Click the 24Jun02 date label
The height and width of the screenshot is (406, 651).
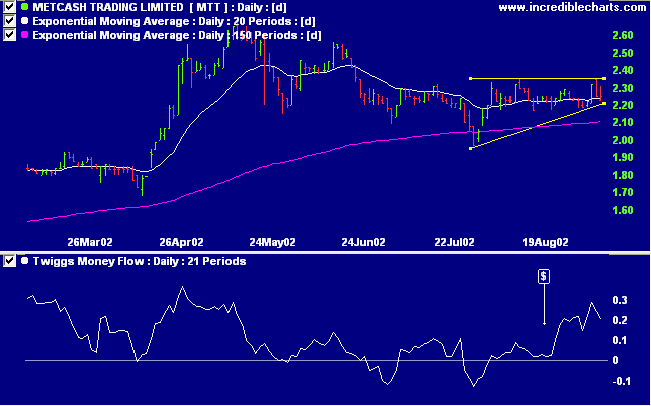tap(364, 242)
